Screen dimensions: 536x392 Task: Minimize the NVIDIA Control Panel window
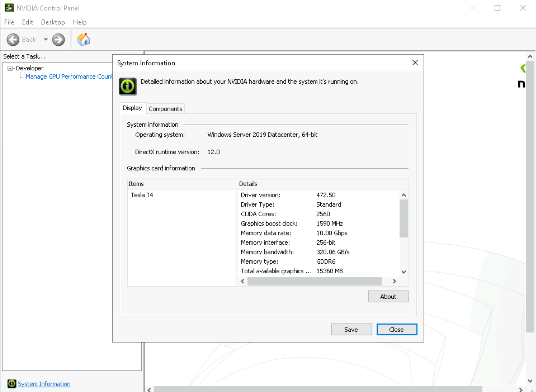point(472,8)
